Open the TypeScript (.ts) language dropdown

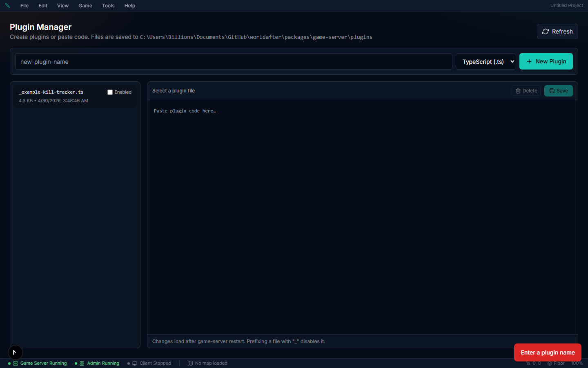(486, 62)
